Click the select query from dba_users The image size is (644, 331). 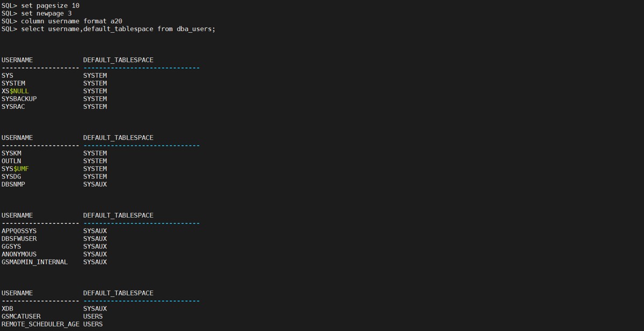point(118,28)
